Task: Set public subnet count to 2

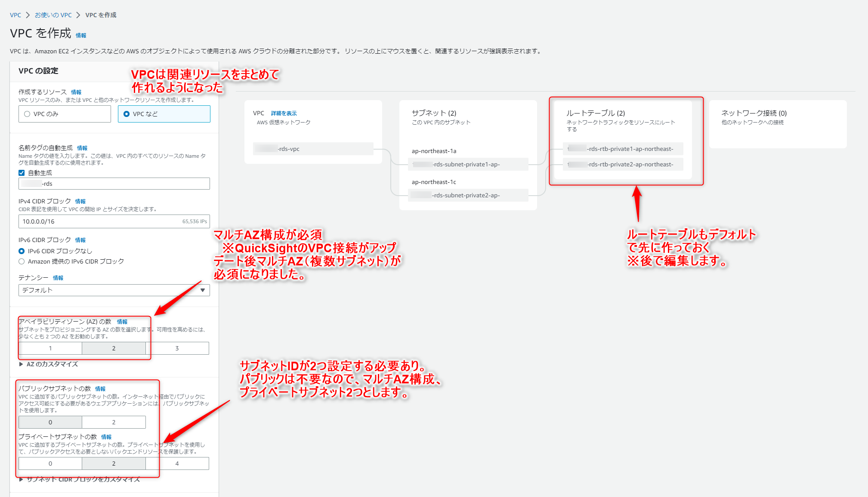Action: [x=114, y=422]
